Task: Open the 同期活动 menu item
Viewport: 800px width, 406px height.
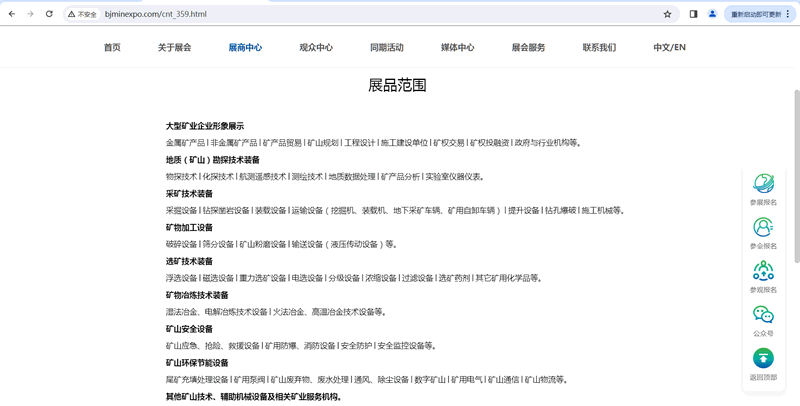Action: [x=386, y=47]
